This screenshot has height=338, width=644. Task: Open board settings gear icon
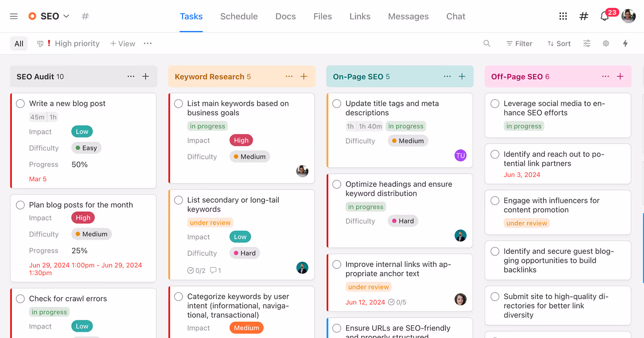pyautogui.click(x=606, y=44)
